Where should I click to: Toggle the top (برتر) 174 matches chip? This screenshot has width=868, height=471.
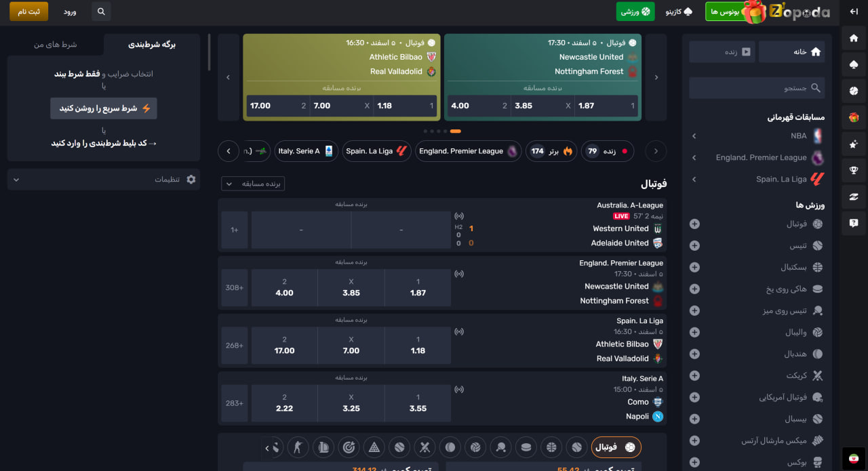551,151
